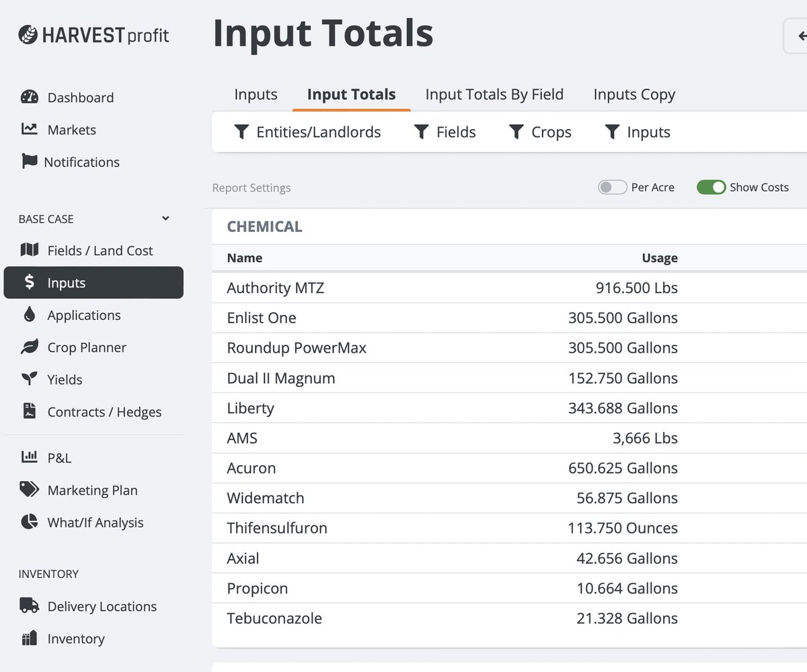Viewport: 807px width, 672px height.
Task: Click the Marketing Plan tags icon
Action: (30, 489)
